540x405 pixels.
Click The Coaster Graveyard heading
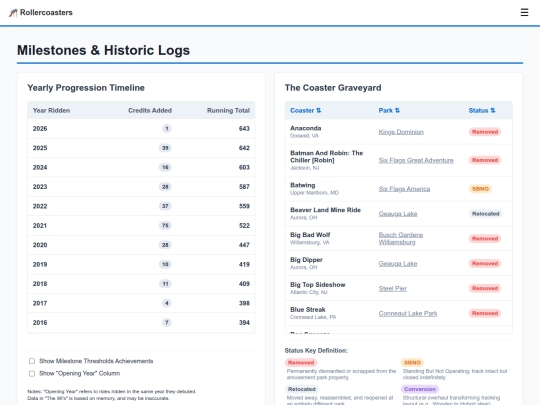click(x=333, y=88)
